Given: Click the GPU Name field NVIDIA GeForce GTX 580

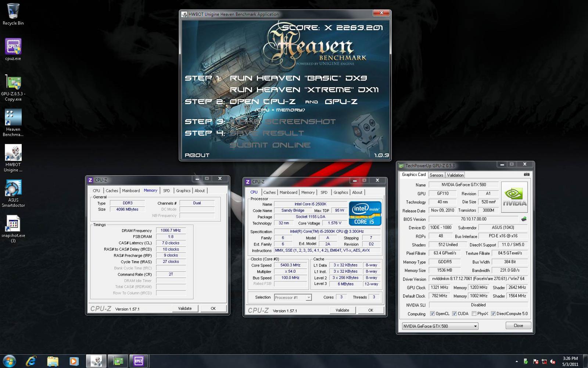Looking at the screenshot, I should tap(463, 185).
